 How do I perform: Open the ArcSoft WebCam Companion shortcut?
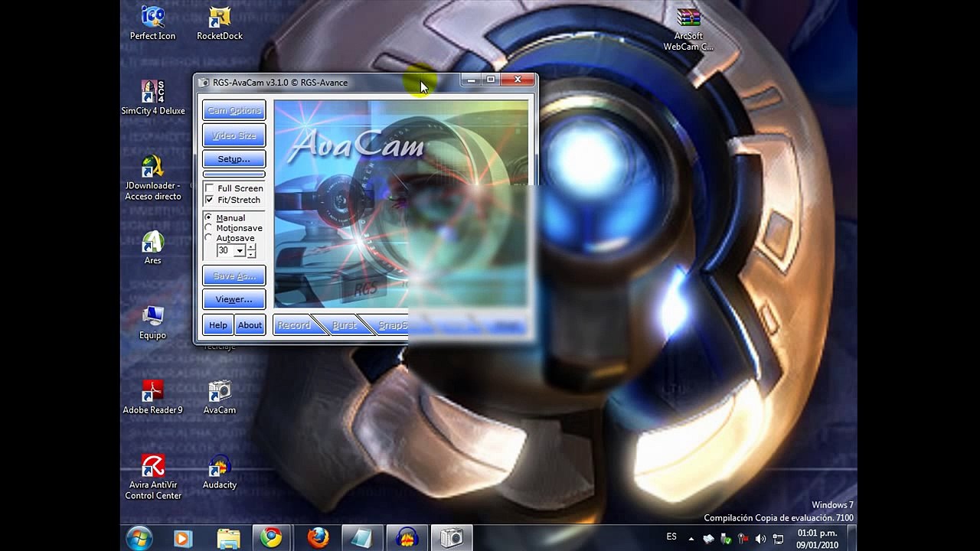pos(688,29)
